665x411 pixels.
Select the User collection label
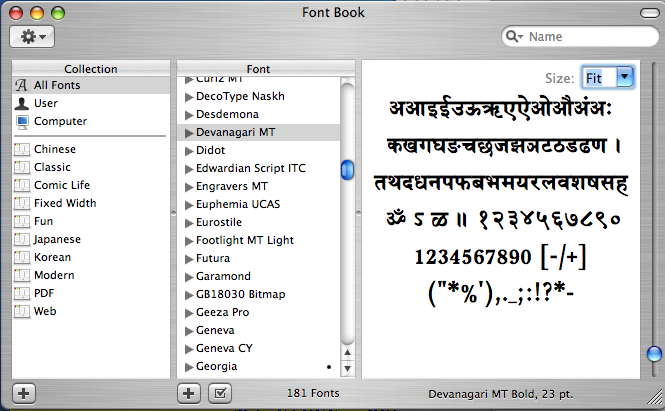45,103
